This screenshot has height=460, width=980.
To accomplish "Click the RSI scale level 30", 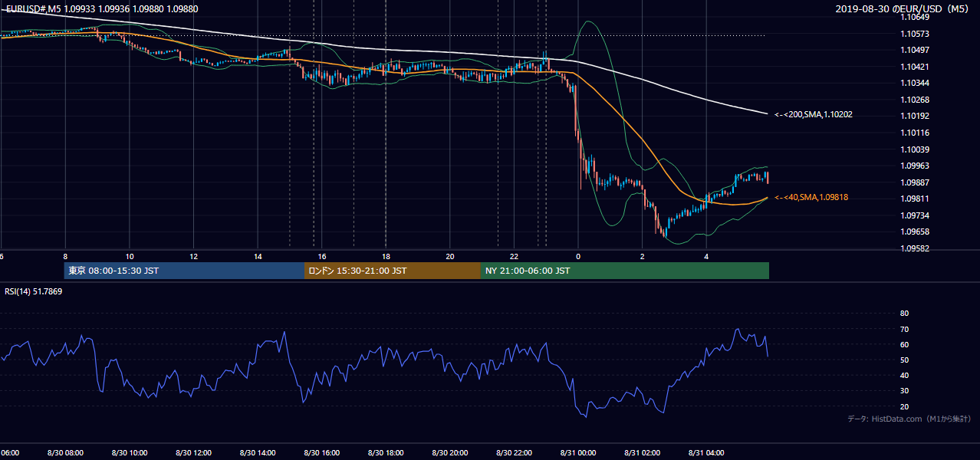I will pyautogui.click(x=904, y=391).
